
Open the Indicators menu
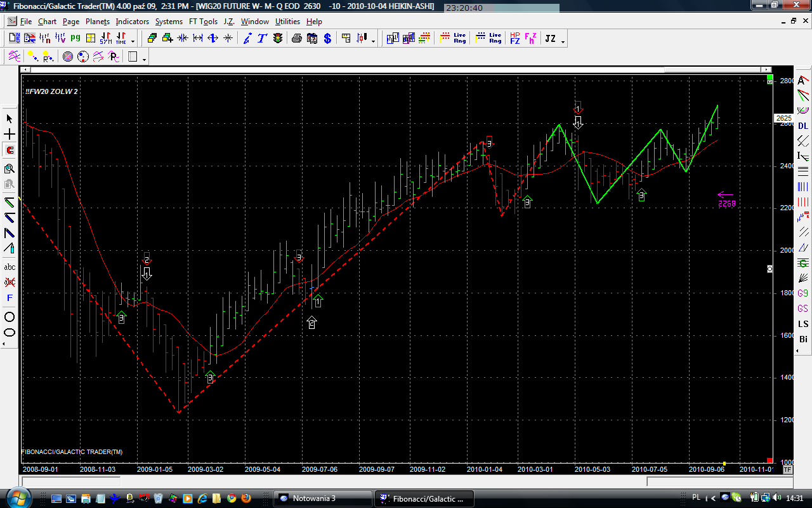point(132,22)
